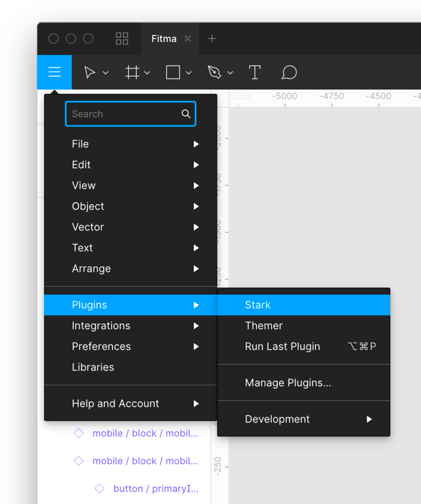Screen dimensions: 421x504
Task: Add a new tab with plus
Action: point(211,39)
